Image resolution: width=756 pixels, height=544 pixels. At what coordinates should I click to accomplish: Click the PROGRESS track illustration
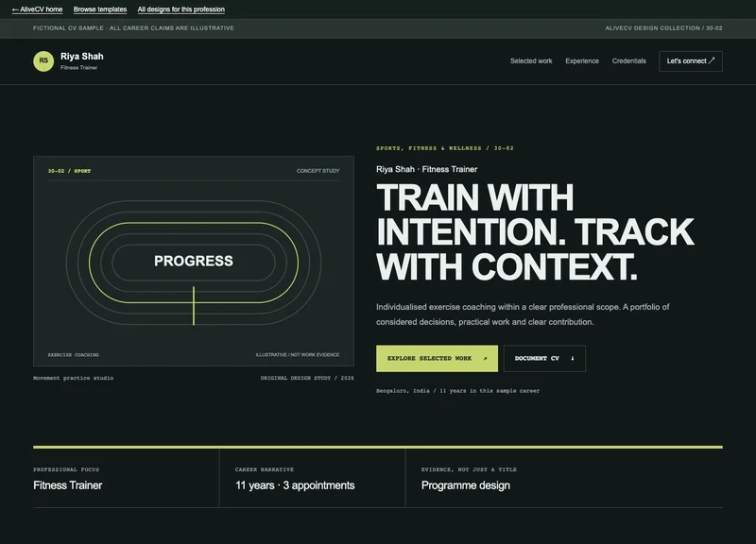point(194,263)
